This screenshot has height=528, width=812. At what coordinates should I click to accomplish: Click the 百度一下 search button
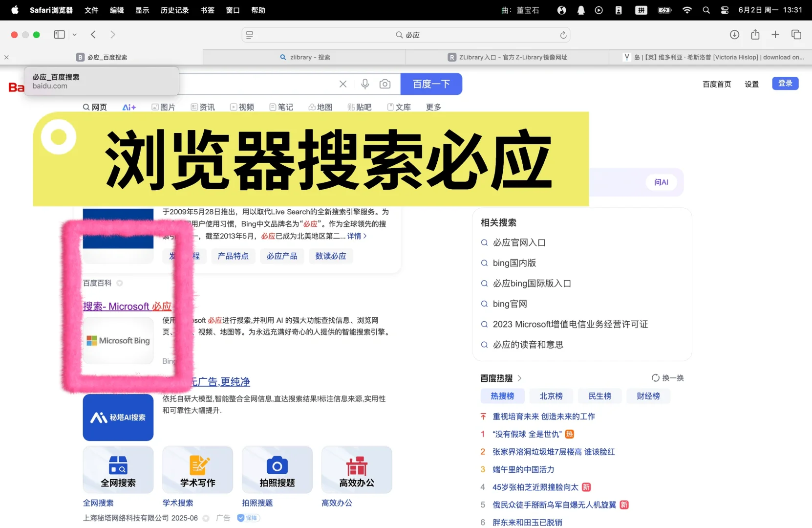(x=431, y=84)
